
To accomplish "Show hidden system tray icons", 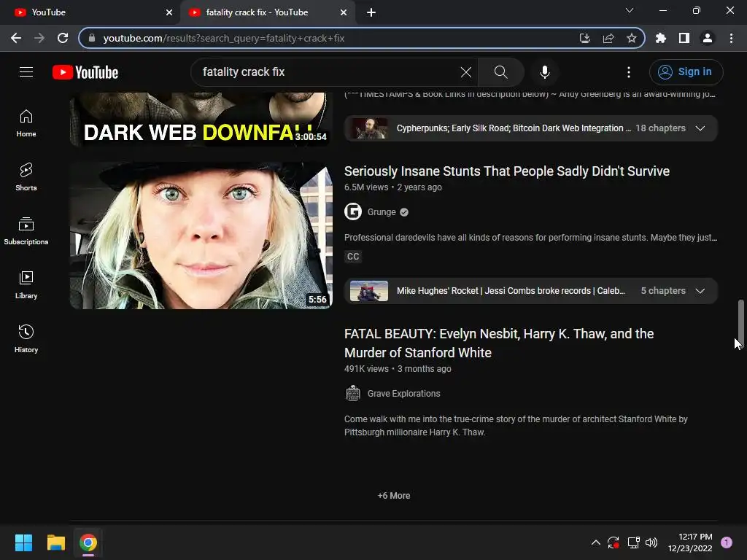I will click(595, 542).
